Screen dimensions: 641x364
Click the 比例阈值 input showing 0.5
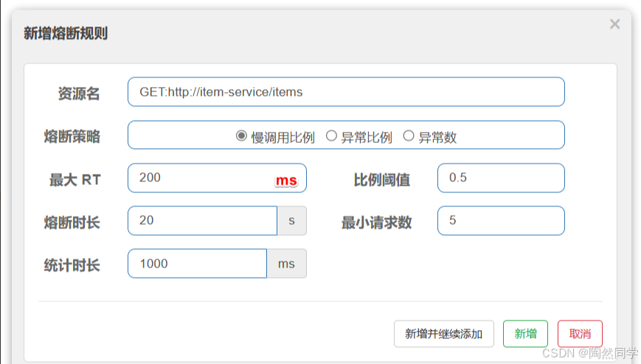501,178
